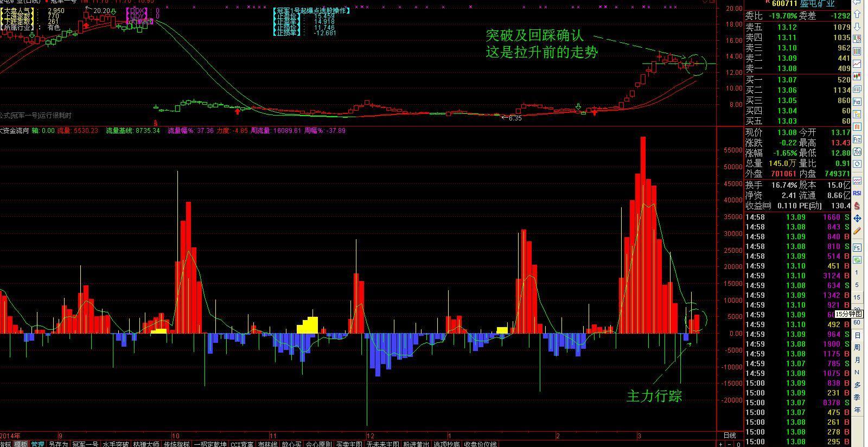Image resolution: width=868 pixels, height=447 pixels.
Task: Select the 买卖主图 indicator tab
Action: click(349, 443)
